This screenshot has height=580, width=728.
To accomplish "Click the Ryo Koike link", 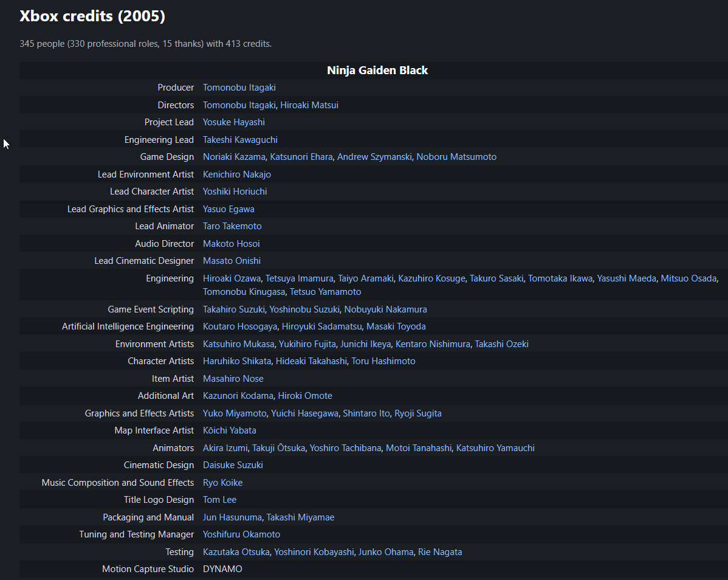I will tap(222, 483).
